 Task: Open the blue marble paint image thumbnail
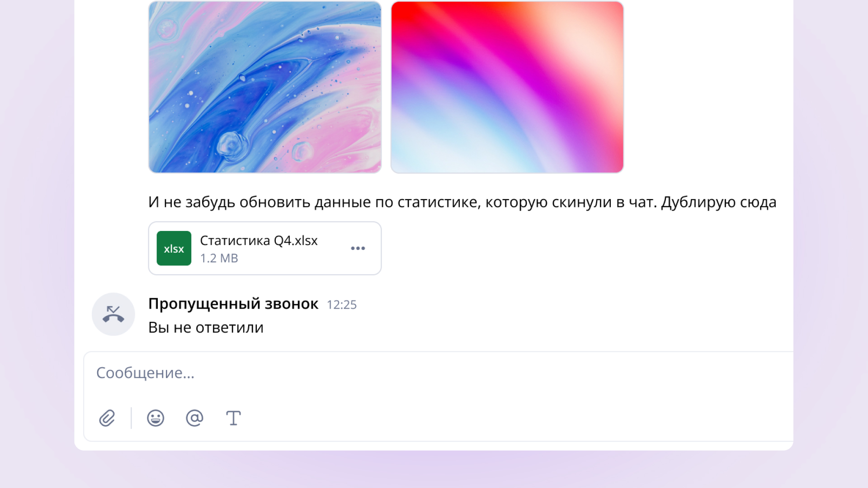click(265, 87)
